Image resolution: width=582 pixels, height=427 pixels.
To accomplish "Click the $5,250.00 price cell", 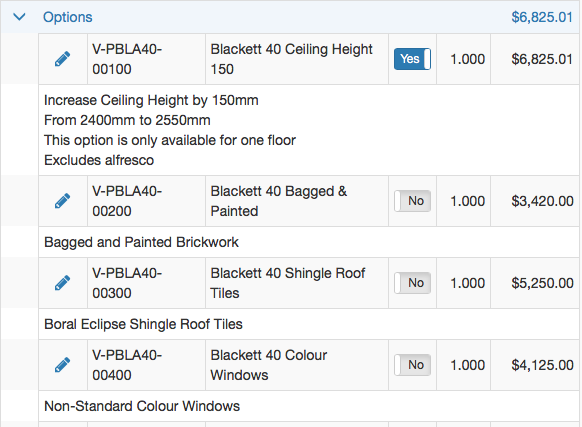I will (542, 283).
